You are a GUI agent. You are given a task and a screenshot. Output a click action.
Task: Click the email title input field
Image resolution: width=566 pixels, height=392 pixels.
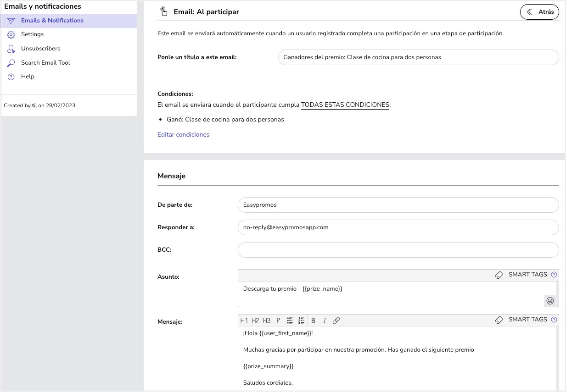coord(418,57)
